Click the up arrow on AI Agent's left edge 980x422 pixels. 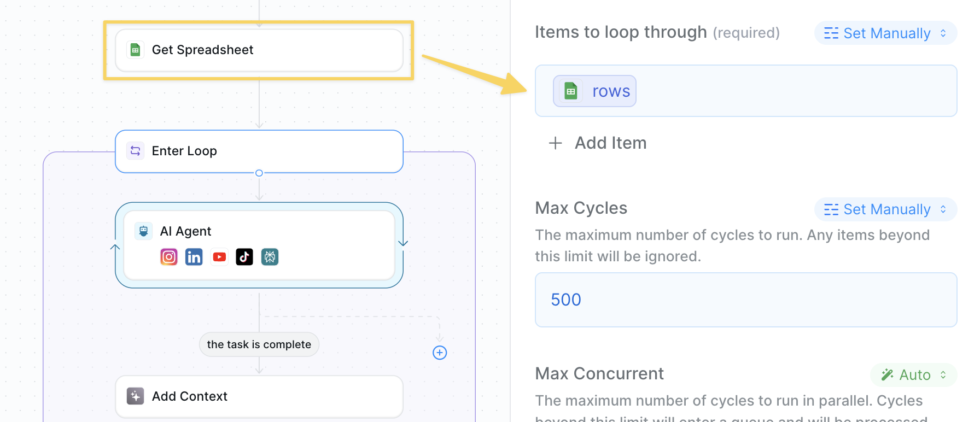click(x=115, y=248)
